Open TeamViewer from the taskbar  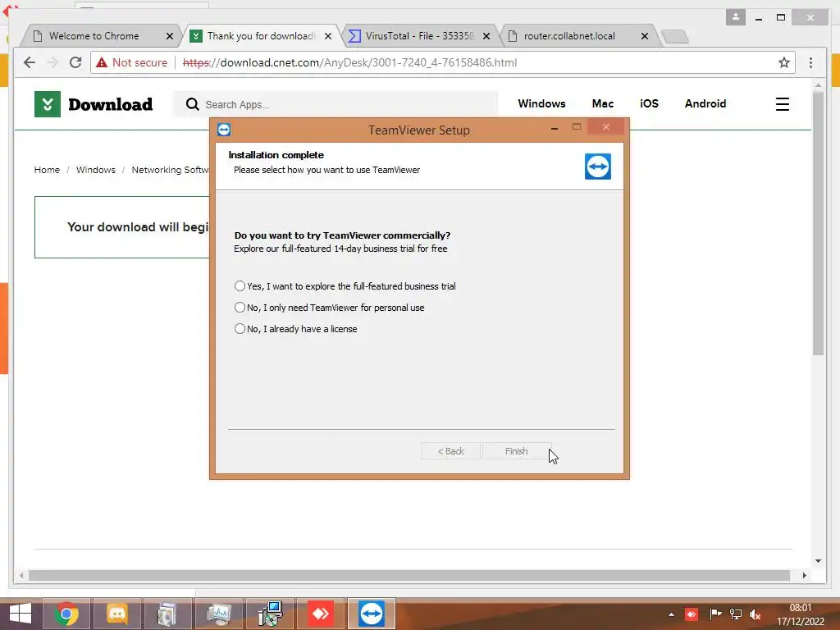372,614
